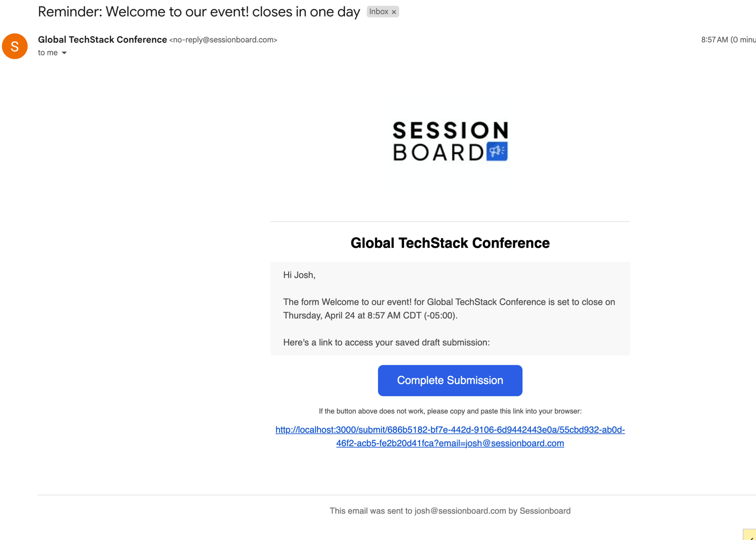The image size is (756, 540).
Task: Click the orange S sender avatar
Action: tap(15, 46)
